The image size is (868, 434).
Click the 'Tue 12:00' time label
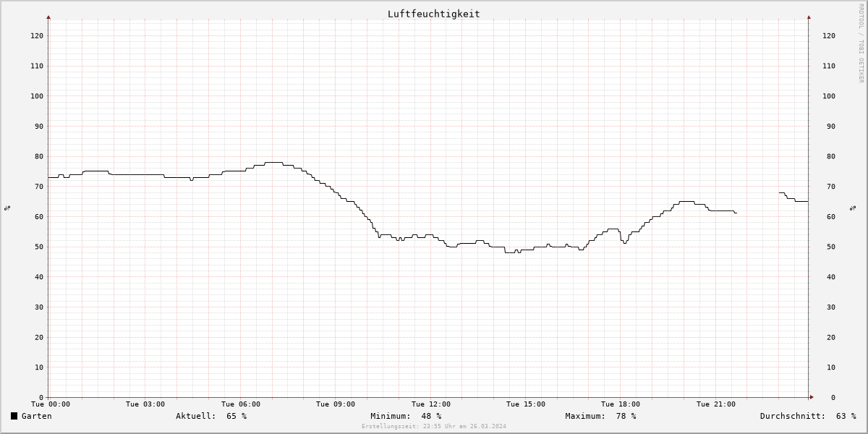(431, 404)
